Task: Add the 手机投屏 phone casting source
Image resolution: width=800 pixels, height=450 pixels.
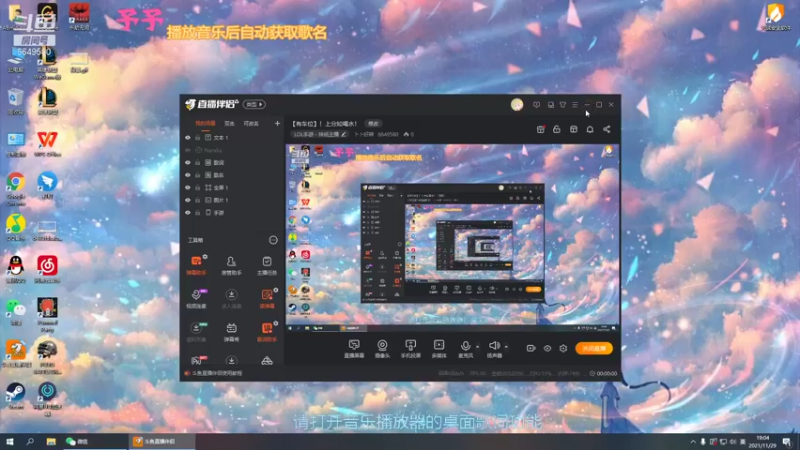Action: 410,349
